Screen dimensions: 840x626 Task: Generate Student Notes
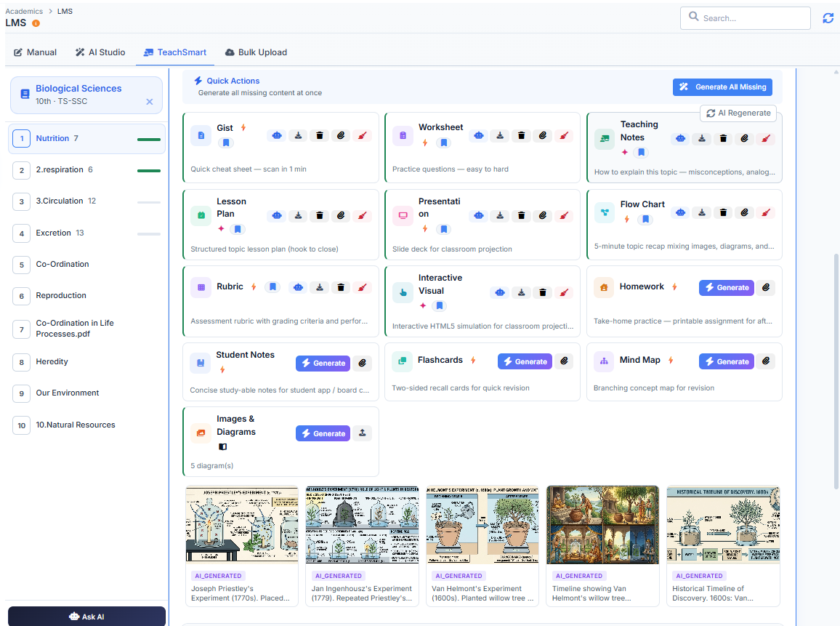click(323, 364)
